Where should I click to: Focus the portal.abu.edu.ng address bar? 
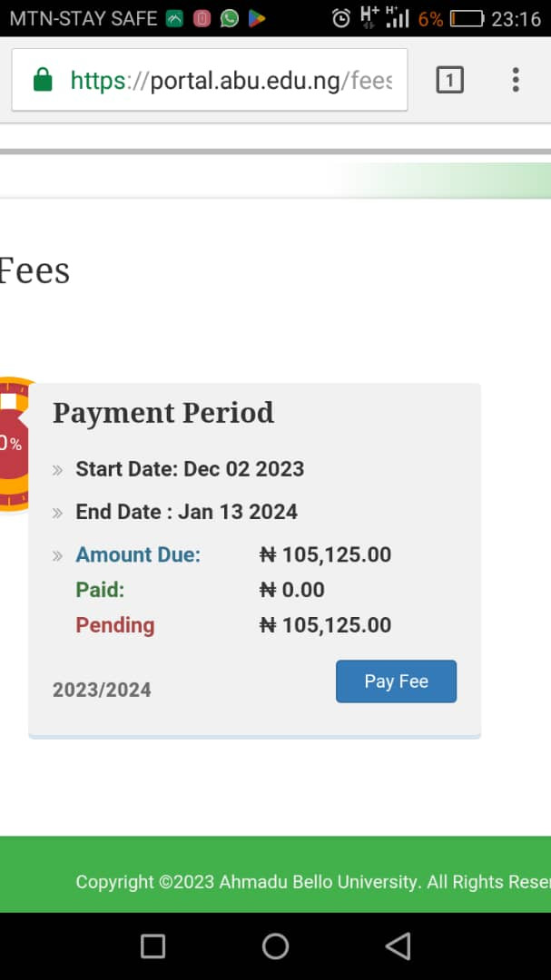231,81
